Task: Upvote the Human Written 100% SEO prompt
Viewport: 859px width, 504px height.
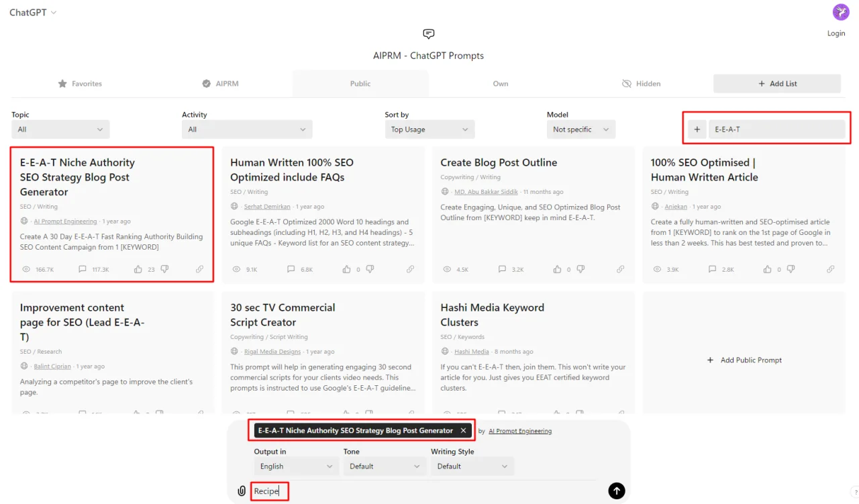Action: 348,269
